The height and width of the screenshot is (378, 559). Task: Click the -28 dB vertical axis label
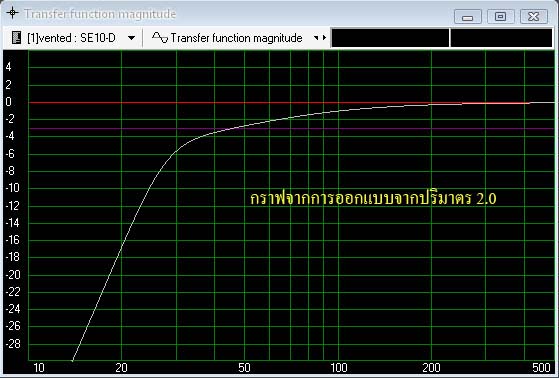[x=13, y=344]
